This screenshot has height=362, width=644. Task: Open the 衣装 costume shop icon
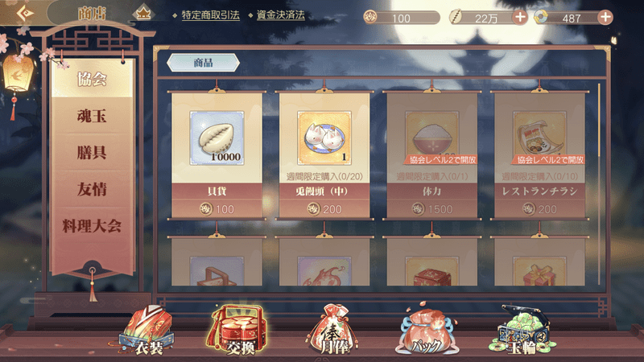pos(147,331)
